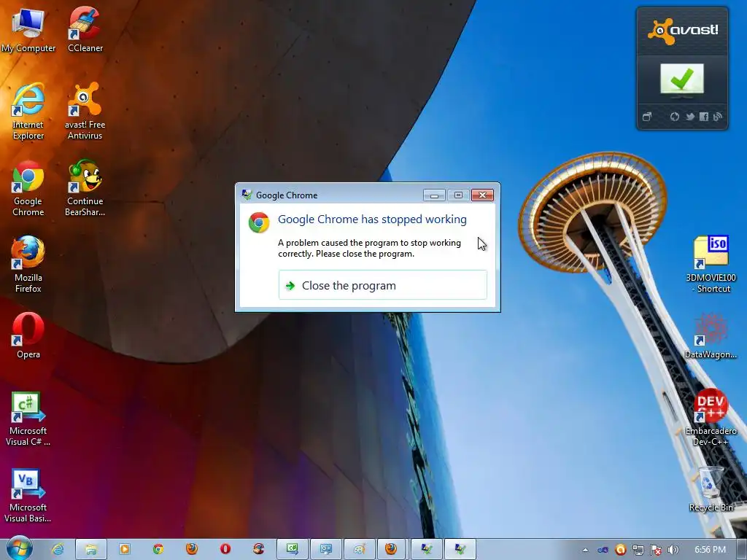
Task: Launch CCleaner from the taskbar
Action: coord(259,549)
